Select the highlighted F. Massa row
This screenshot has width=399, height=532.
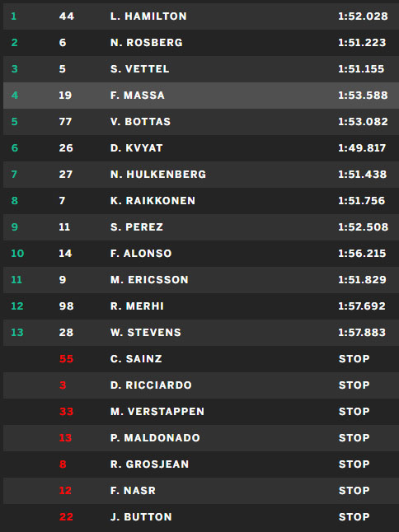coord(201,96)
